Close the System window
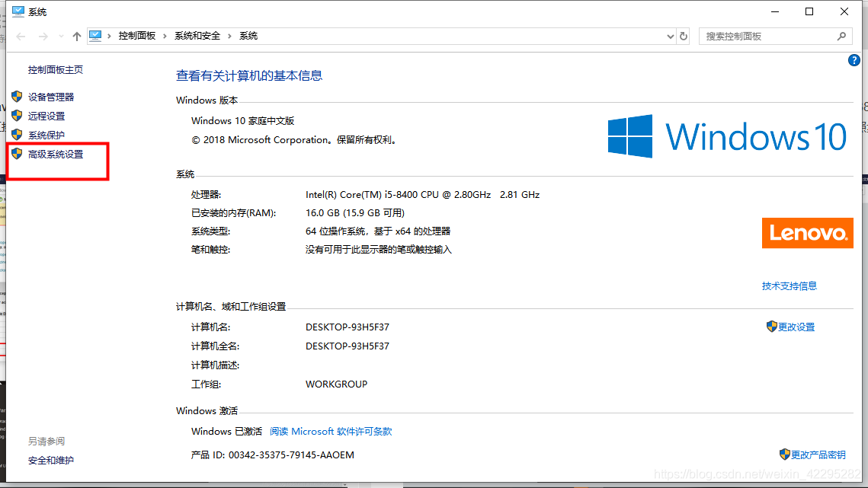This screenshot has height=488, width=868. (844, 11)
